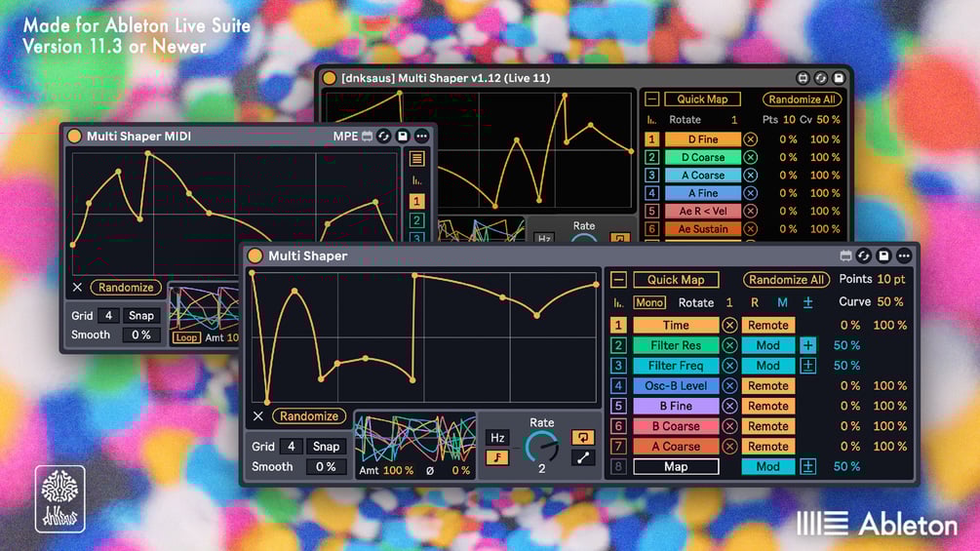The image size is (980, 551).
Task: Open Mod mode chooser on Filter Freq row
Action: click(768, 366)
